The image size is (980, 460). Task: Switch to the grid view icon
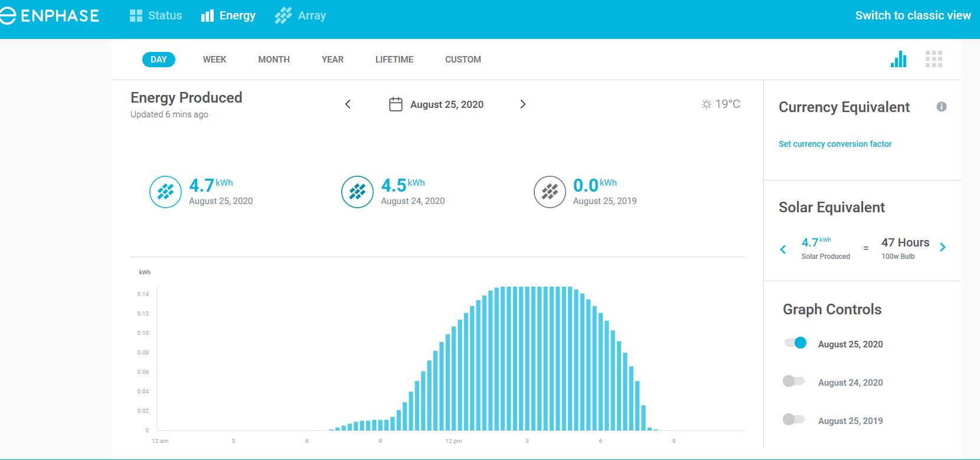point(934,59)
